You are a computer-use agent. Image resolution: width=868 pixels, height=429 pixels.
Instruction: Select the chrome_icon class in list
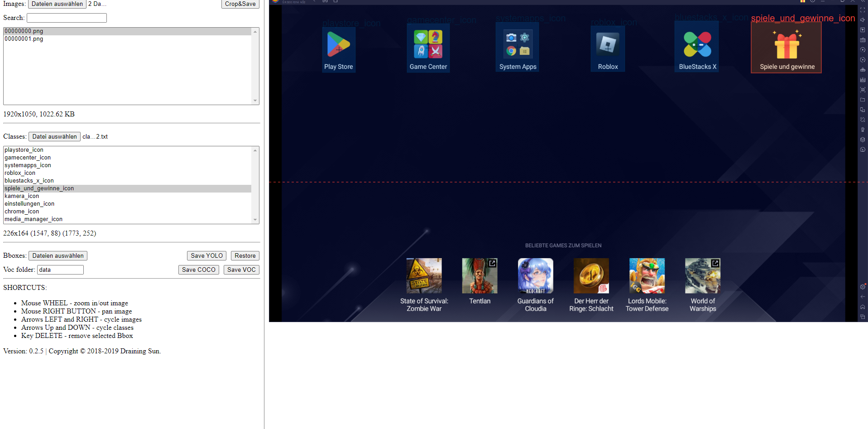(x=22, y=212)
